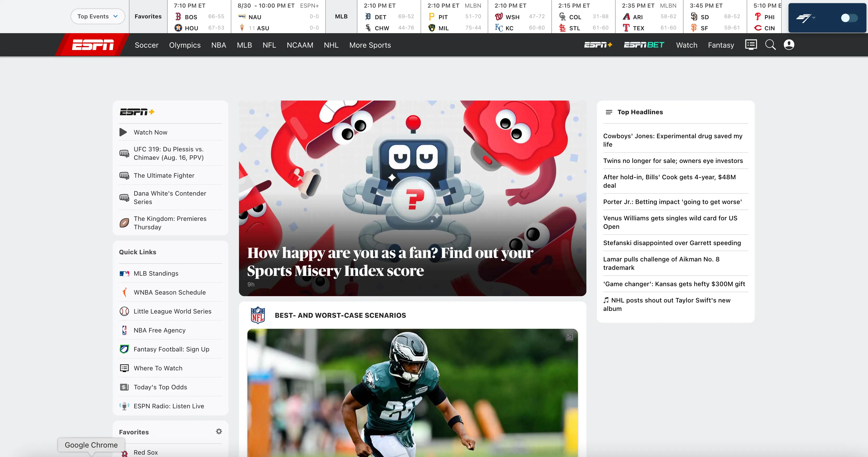Open the scores ticker list icon
This screenshot has width=868, height=457.
tap(751, 45)
